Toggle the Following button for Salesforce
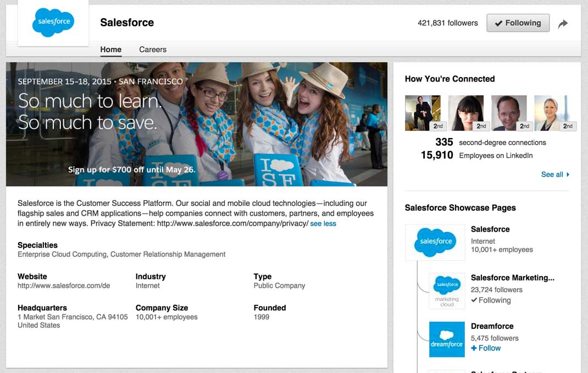588x373 pixels. click(518, 23)
